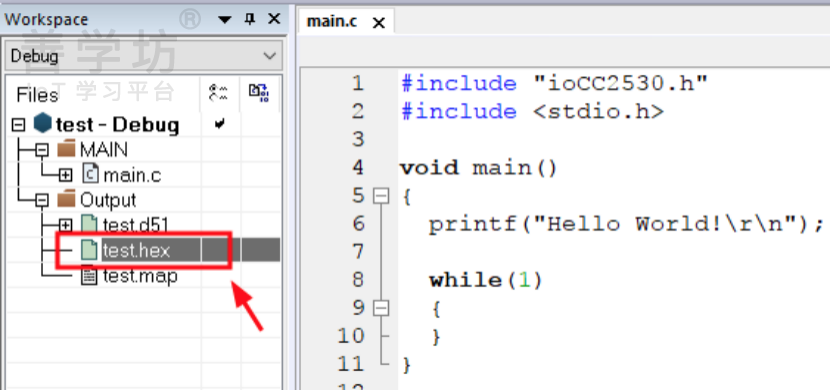Select main.c in the workspace tree
The height and width of the screenshot is (390, 830).
[132, 175]
